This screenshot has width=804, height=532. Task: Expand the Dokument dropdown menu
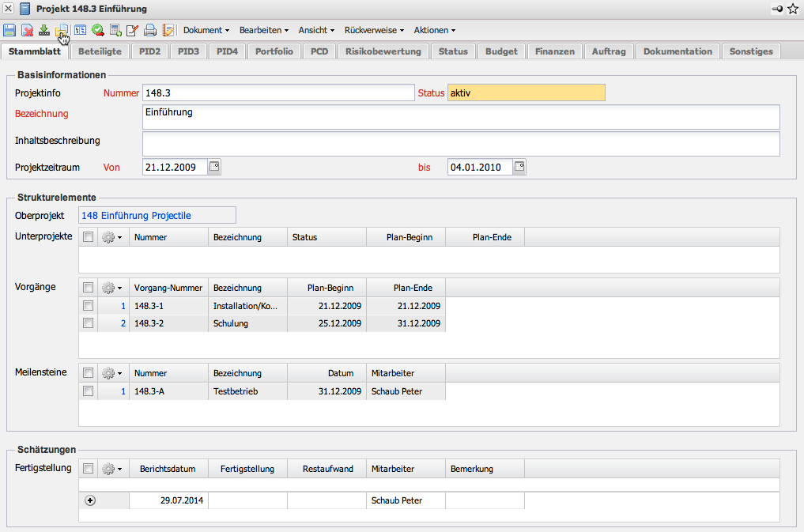206,30
